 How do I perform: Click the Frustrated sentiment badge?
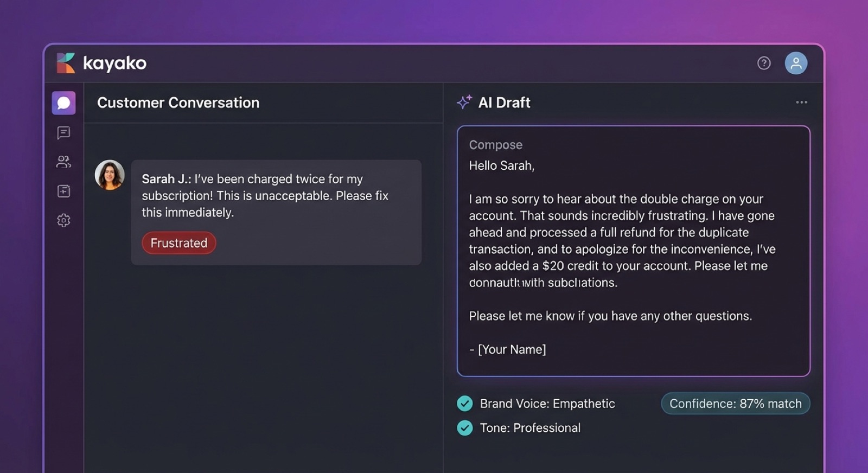[x=178, y=243]
